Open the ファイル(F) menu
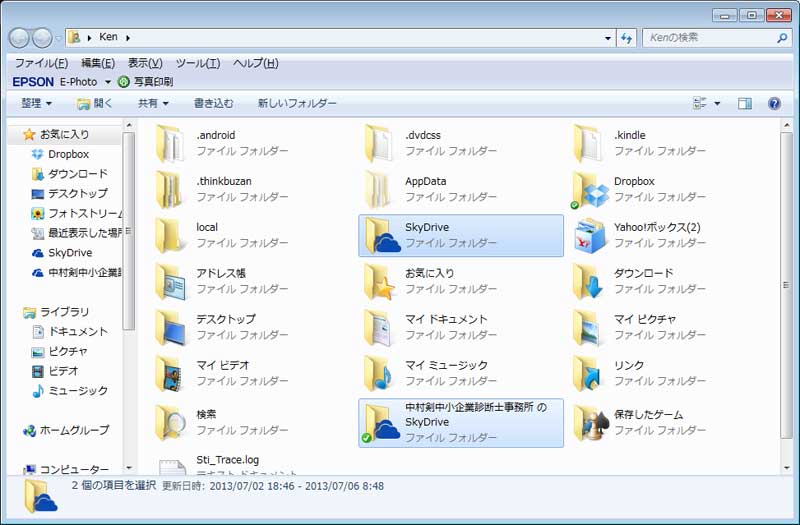 tap(41, 63)
